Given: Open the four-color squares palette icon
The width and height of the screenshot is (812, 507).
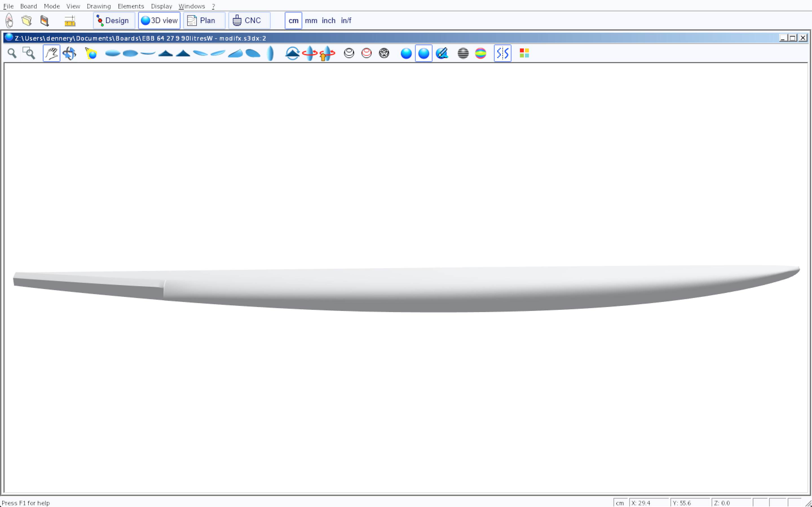Looking at the screenshot, I should (x=524, y=53).
